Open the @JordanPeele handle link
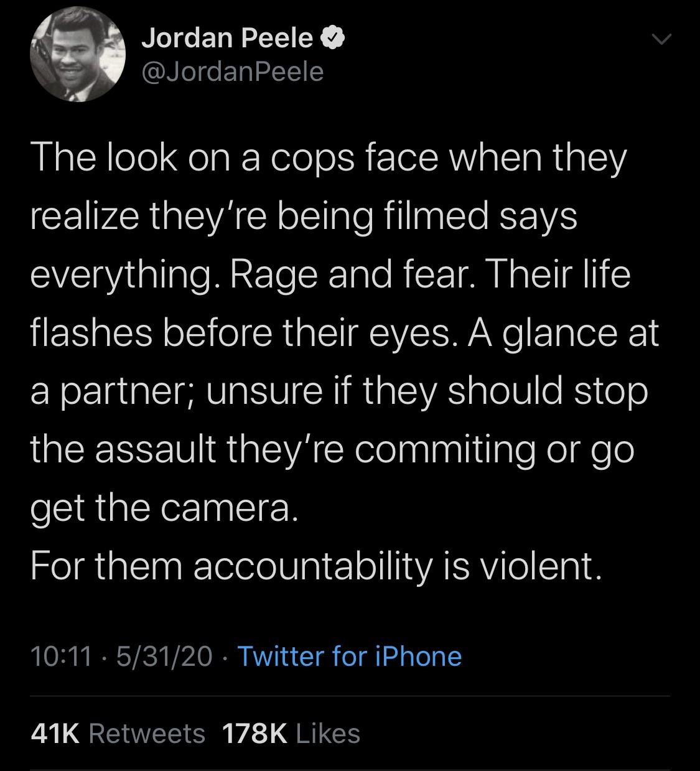Image resolution: width=700 pixels, height=771 pixels. (x=232, y=72)
